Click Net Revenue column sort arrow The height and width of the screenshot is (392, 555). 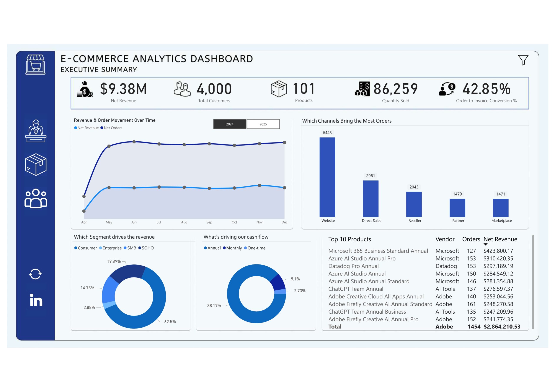(x=485, y=245)
